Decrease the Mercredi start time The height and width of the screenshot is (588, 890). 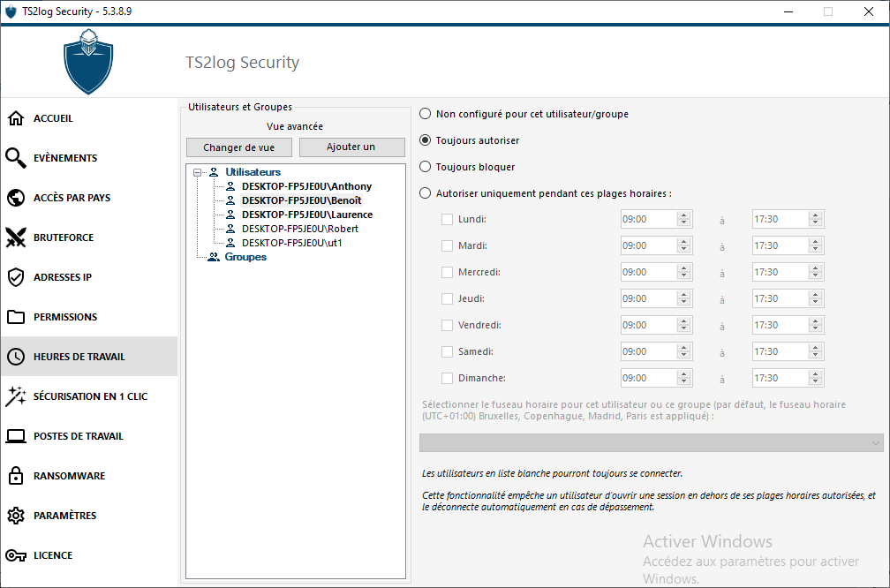(684, 275)
